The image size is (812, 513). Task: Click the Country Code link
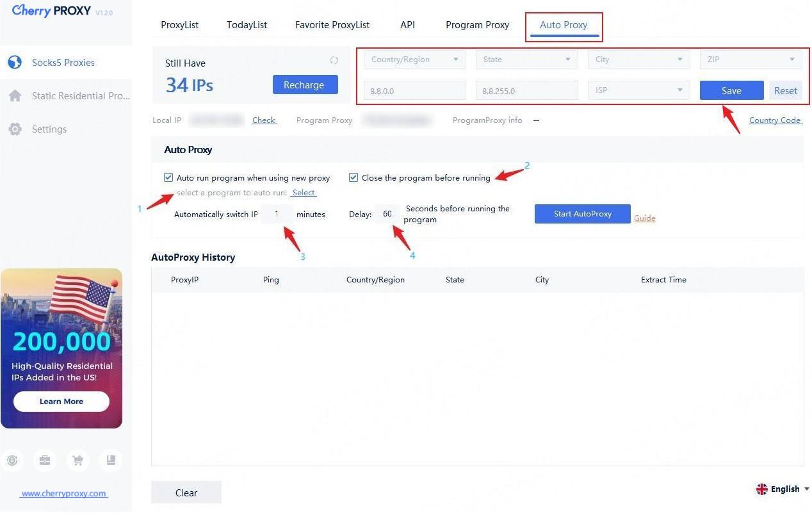[x=775, y=120]
